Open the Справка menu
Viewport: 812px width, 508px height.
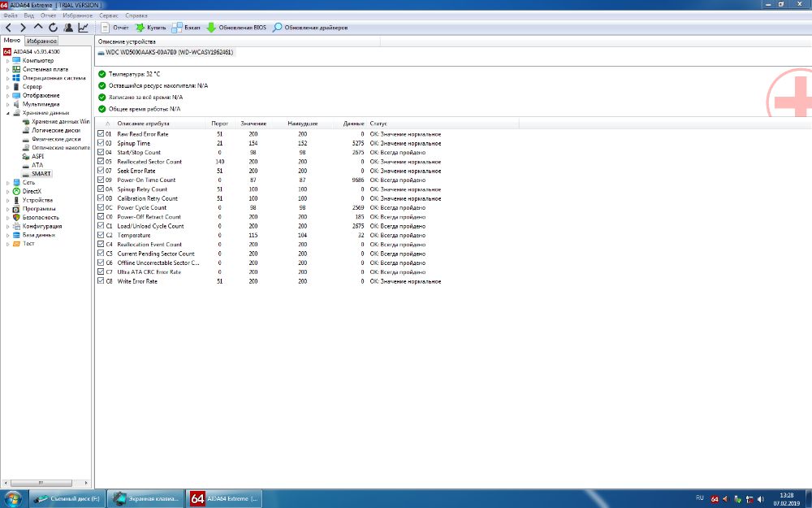(136, 15)
